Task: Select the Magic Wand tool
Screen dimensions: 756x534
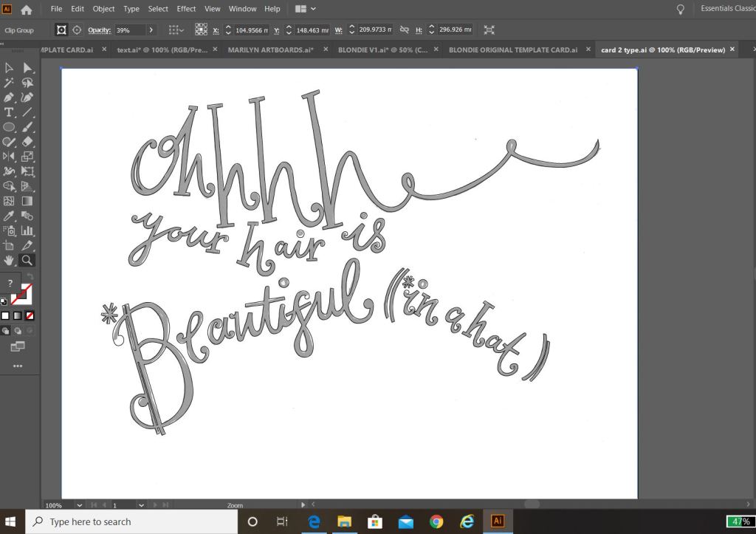Action: (9, 83)
